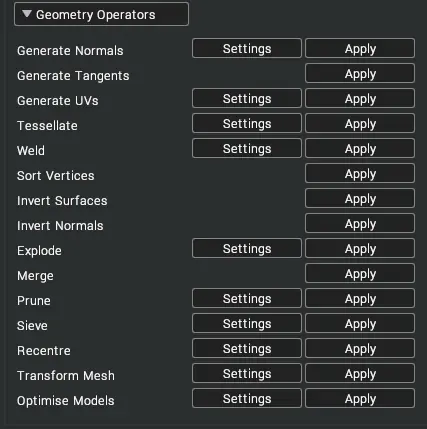Apply Invert Surfaces
The image size is (427, 429).
point(360,198)
